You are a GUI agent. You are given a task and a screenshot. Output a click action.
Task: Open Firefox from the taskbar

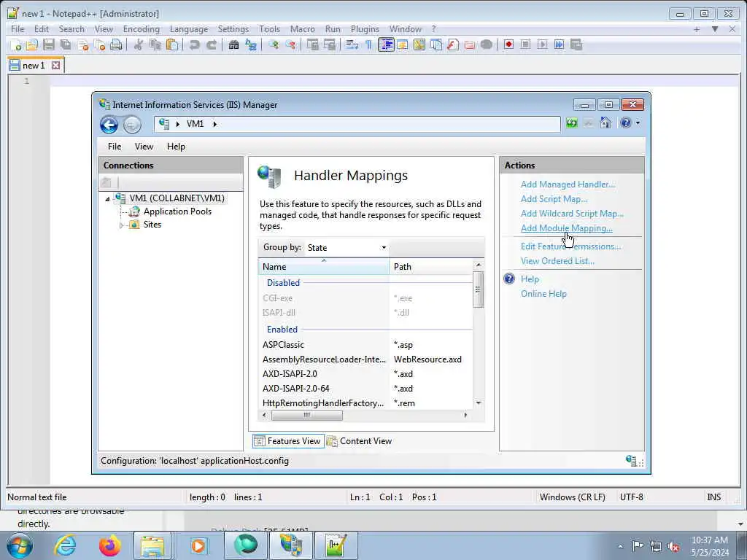[109, 545]
